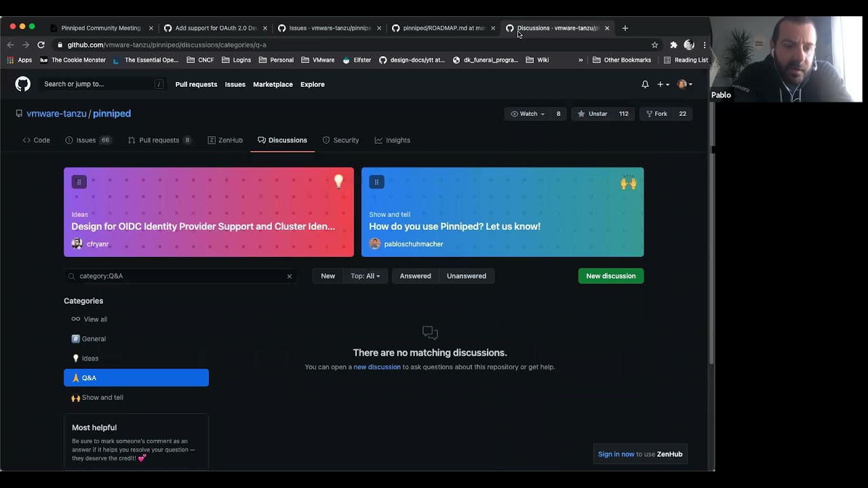
Task: Select the General category
Action: 136,339
